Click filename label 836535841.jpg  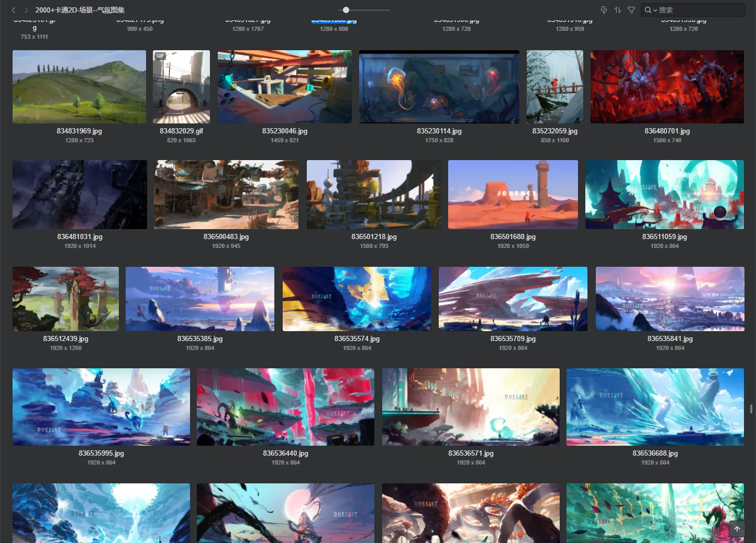(x=670, y=339)
